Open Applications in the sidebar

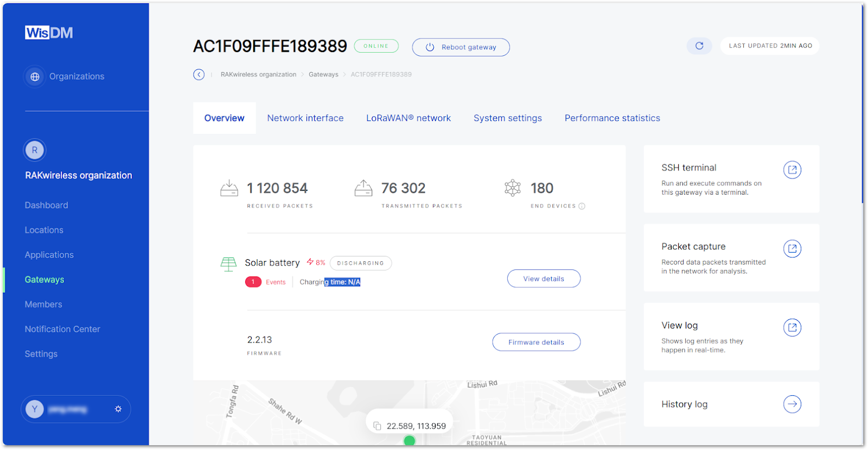coord(49,255)
